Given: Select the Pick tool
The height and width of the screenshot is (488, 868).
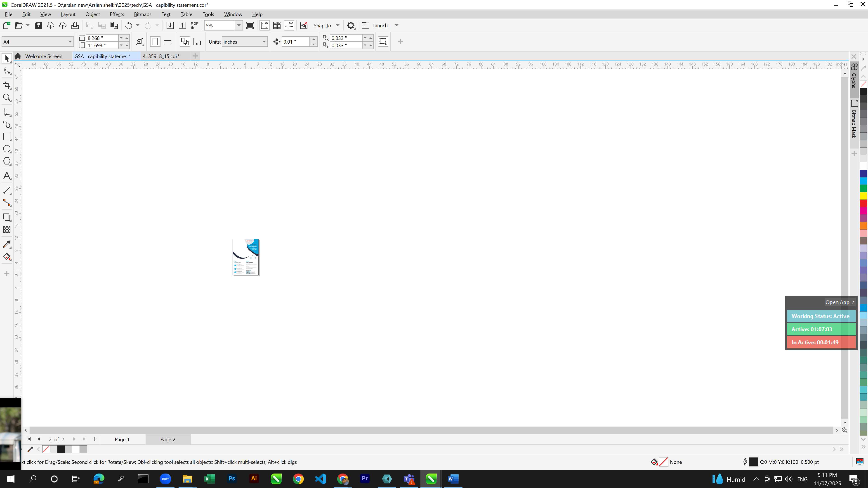Looking at the screenshot, I should [7, 59].
